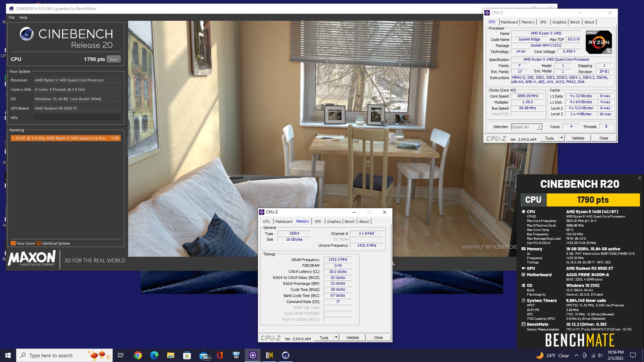Click the BenchMate CPU chip icon
This screenshot has height=362, width=644.
pos(524,212)
